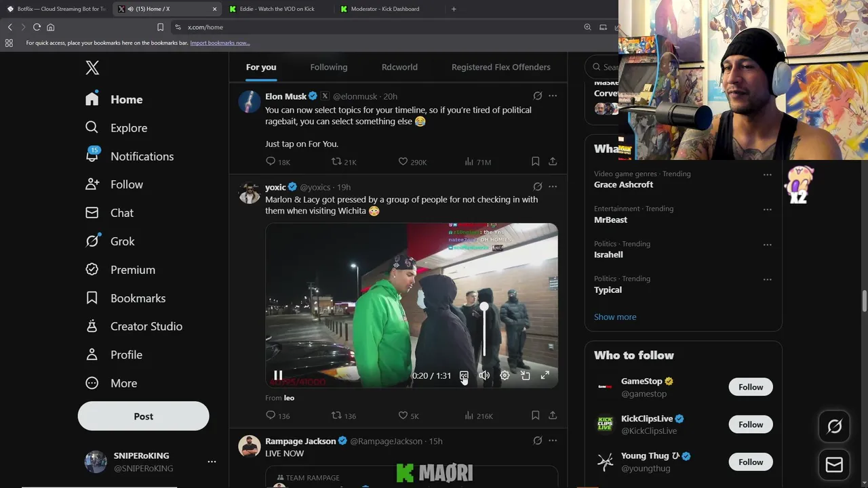The width and height of the screenshot is (868, 488).
Task: Enter video fullscreen mode
Action: (x=545, y=375)
